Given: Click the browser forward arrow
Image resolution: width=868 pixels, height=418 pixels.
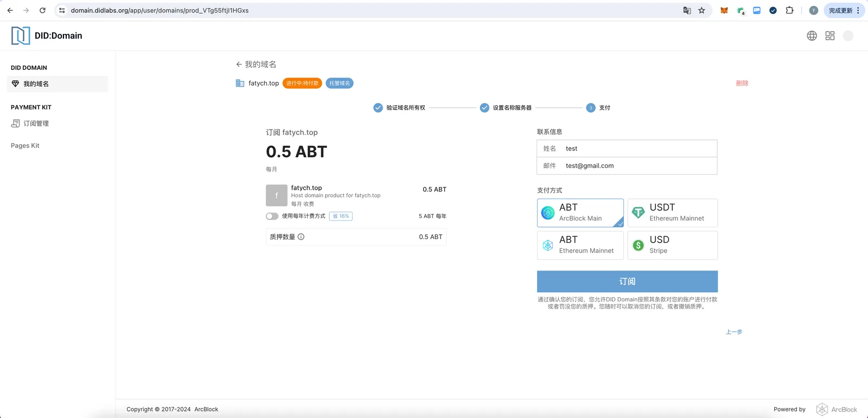Looking at the screenshot, I should (26, 10).
